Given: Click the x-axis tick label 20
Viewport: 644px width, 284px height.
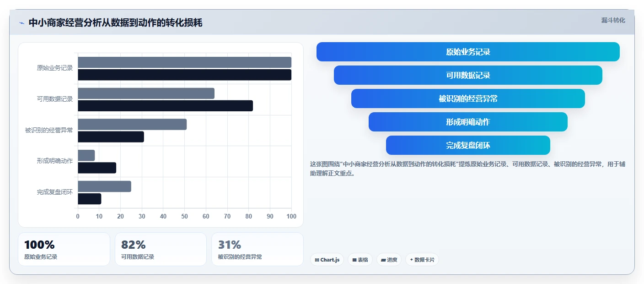Looking at the screenshot, I should [x=120, y=216].
